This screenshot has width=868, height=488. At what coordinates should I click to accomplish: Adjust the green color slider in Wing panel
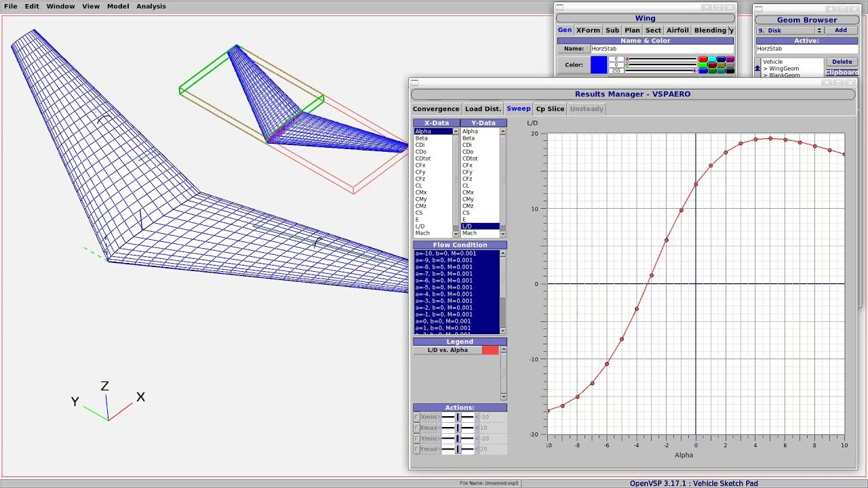[661, 65]
